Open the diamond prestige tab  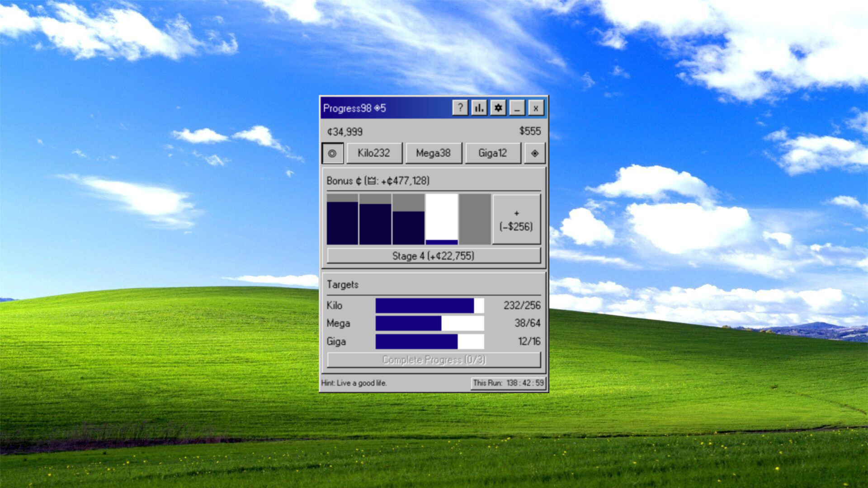[x=535, y=153]
